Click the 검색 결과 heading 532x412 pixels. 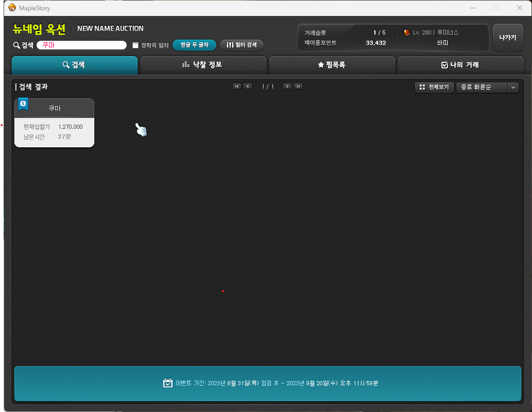click(x=33, y=87)
